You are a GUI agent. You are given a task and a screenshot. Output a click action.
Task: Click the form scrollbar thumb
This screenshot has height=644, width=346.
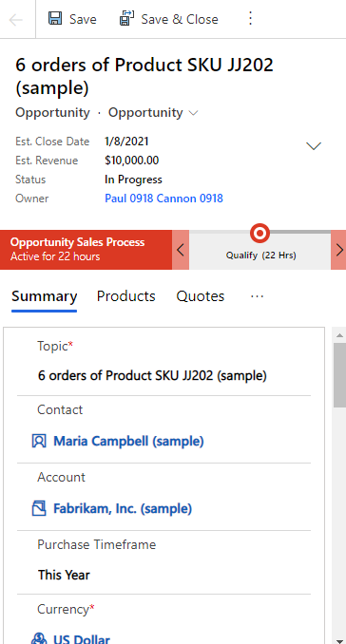tap(339, 375)
